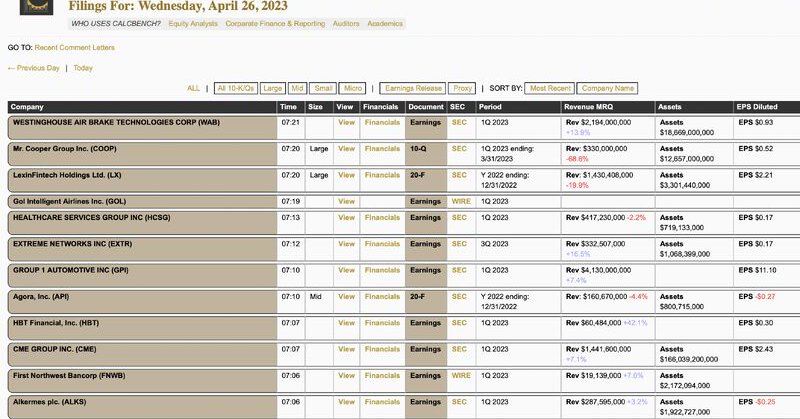This screenshot has width=800, height=419.
Task: View the Agora 20-F filing
Action: point(346,297)
